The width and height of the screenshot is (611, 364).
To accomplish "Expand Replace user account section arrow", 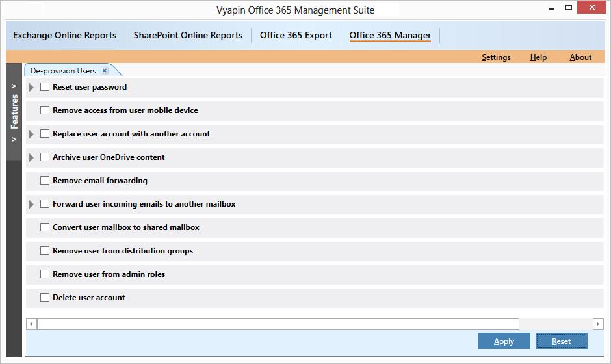I will click(32, 134).
